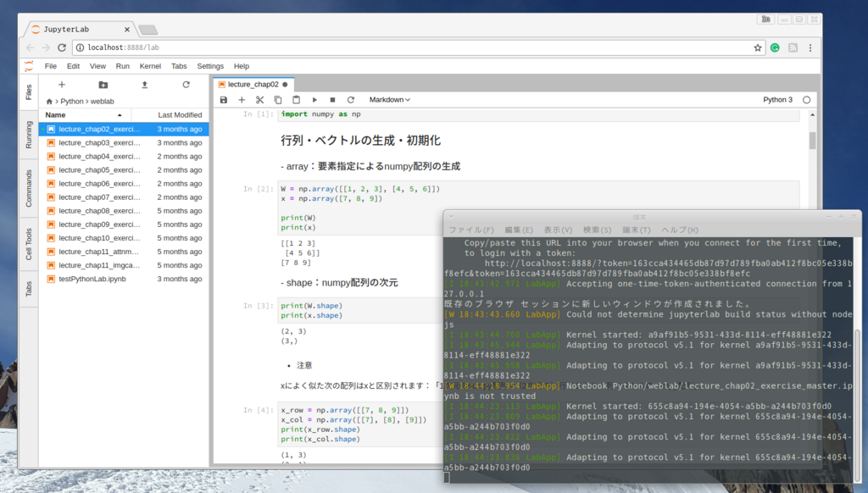The width and height of the screenshot is (868, 493).
Task: Open the Tabs sidebar panel
Action: click(x=29, y=288)
